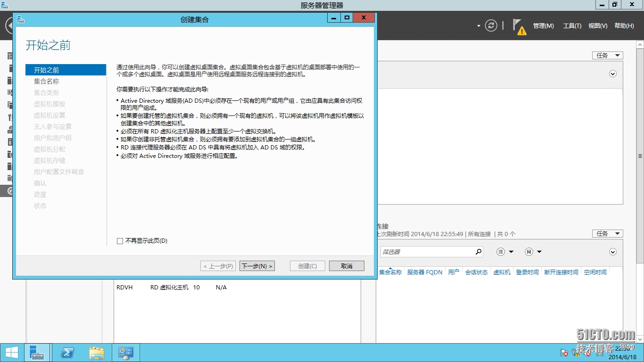Open the 帮助(H) menu

[x=624, y=26]
